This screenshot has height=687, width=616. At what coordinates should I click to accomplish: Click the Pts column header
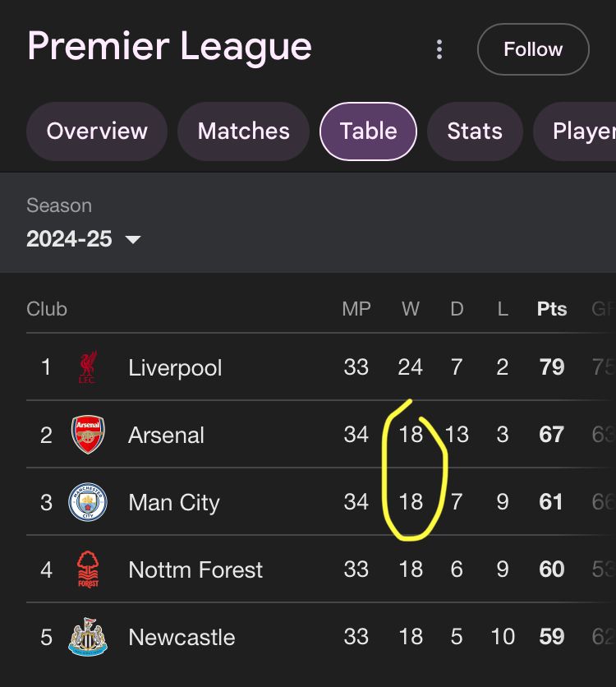tap(552, 309)
